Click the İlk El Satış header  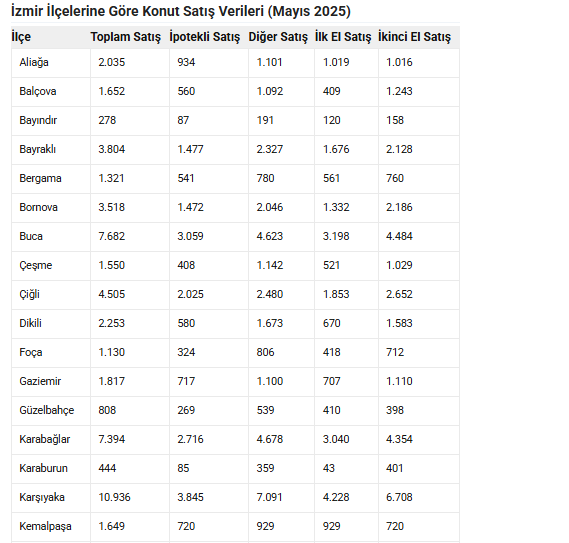pos(343,37)
